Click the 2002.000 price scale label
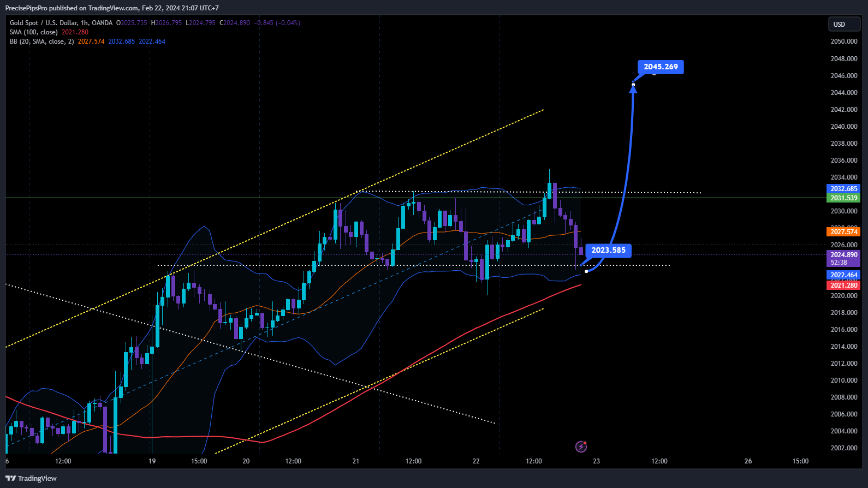Image resolution: width=868 pixels, height=488 pixels. (844, 448)
